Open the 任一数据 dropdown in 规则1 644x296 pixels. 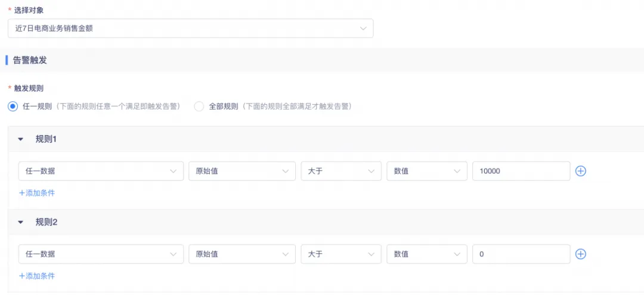click(101, 171)
